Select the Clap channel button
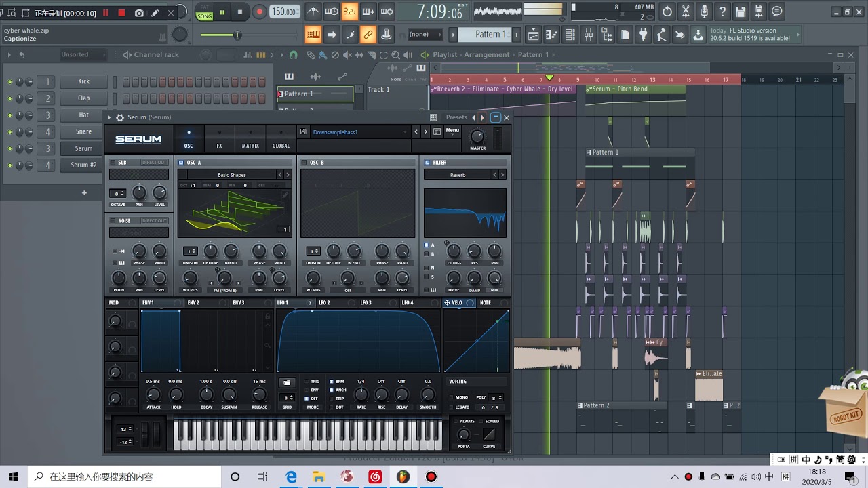The image size is (868, 488). click(83, 98)
